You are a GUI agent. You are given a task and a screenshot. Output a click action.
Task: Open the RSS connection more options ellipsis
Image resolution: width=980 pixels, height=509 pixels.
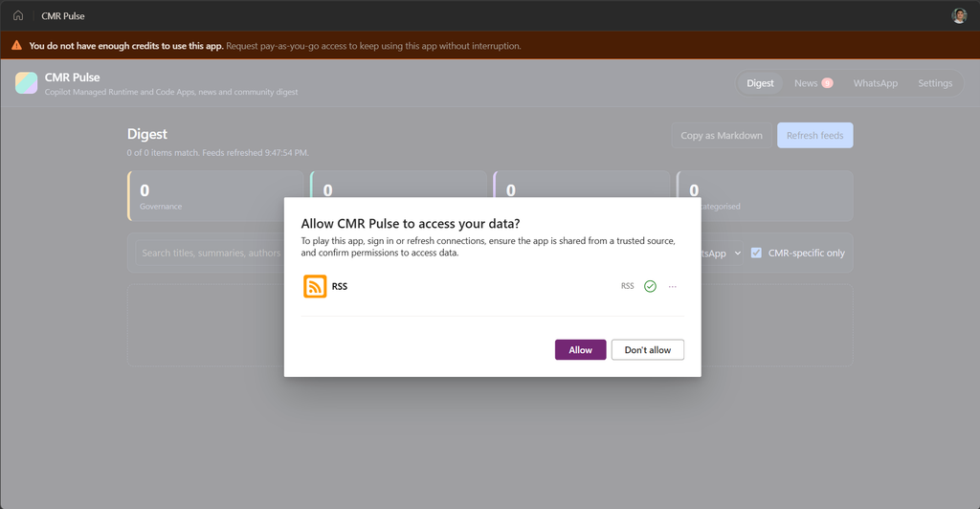[673, 286]
